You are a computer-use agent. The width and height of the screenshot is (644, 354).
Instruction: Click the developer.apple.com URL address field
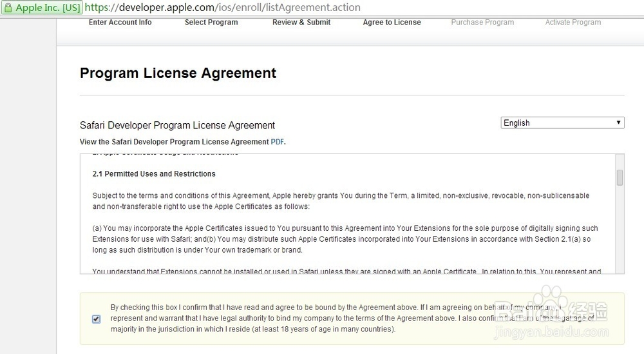[222, 8]
